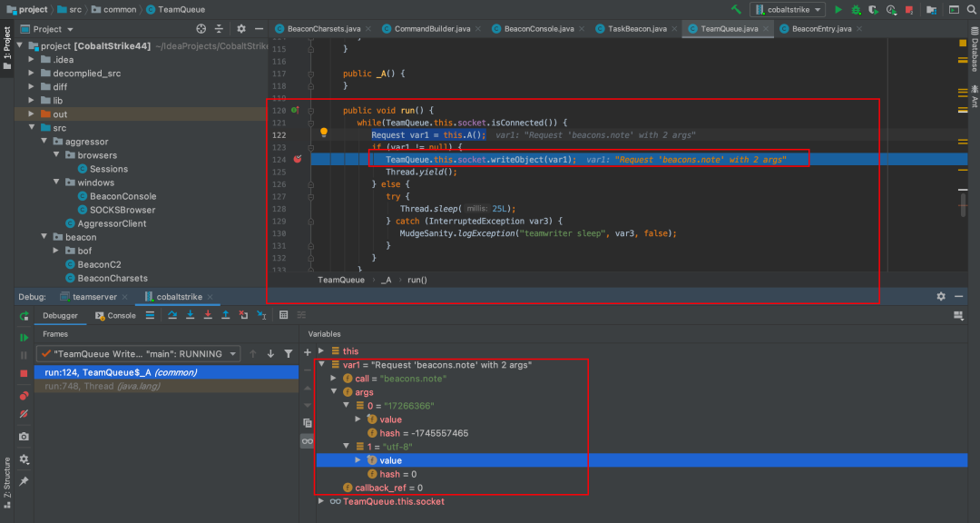Click the Profiler run icon
The height and width of the screenshot is (523, 980).
click(x=891, y=9)
